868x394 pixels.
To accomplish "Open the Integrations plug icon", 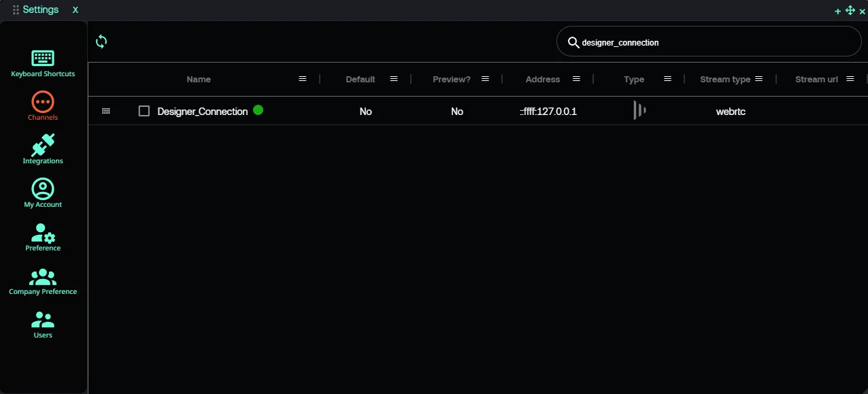I will (x=43, y=146).
